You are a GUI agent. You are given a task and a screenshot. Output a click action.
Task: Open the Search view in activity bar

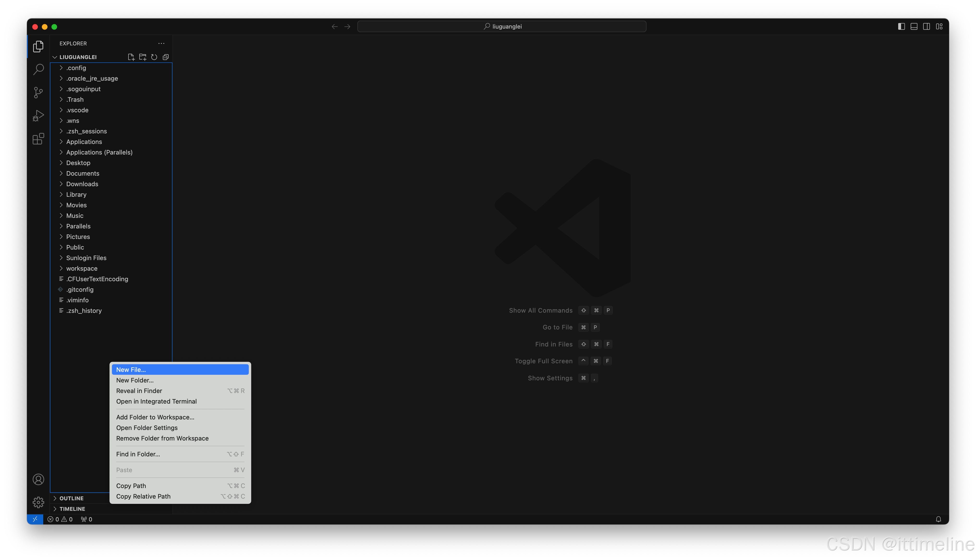pos(38,69)
